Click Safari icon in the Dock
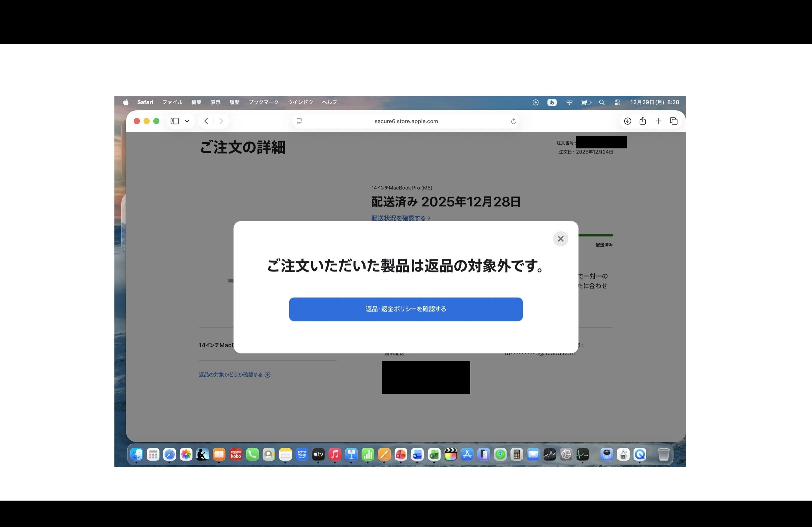The width and height of the screenshot is (812, 527). point(170,454)
